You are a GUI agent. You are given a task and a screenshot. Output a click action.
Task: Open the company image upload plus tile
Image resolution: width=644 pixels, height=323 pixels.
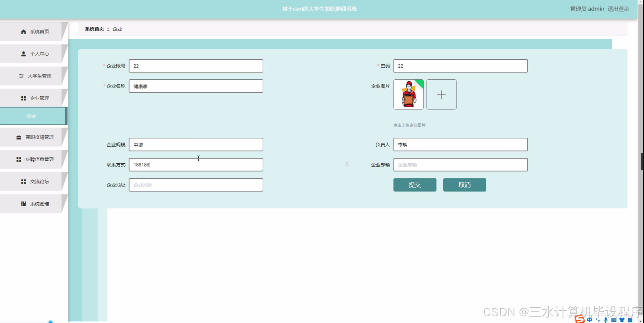tap(442, 94)
